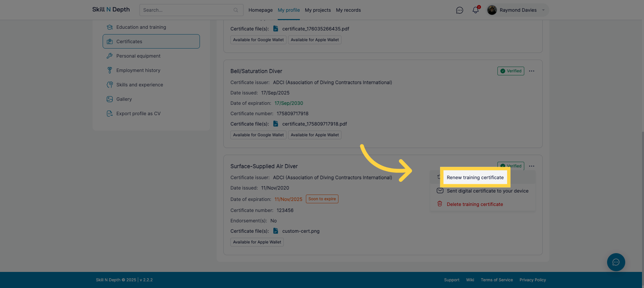
Task: Open the chat messages icon in header
Action: click(460, 10)
